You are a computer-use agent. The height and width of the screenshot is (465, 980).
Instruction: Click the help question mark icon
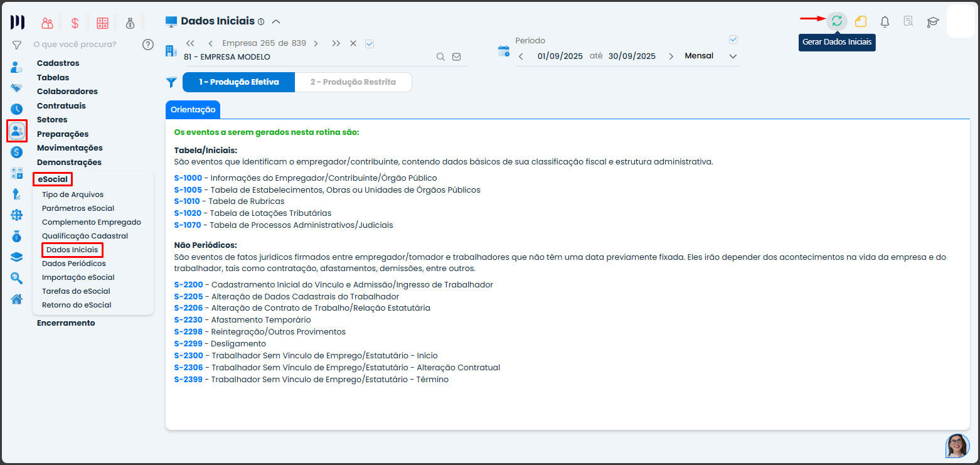148,44
